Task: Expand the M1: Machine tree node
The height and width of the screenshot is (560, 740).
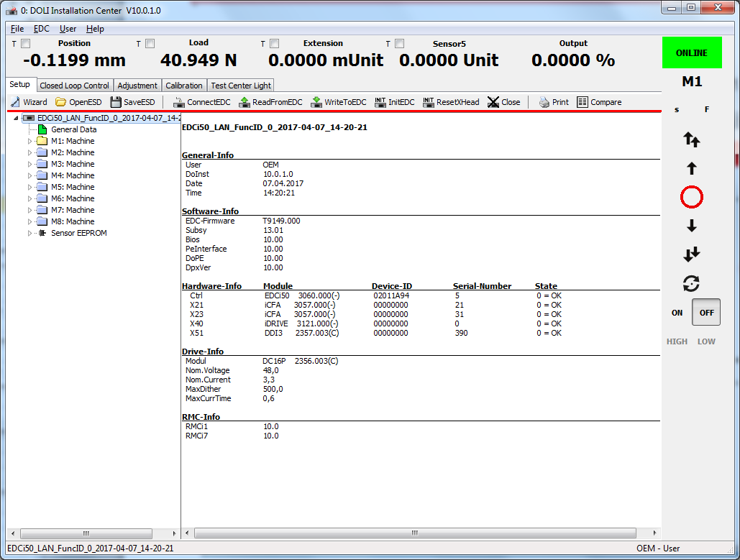Action: (x=30, y=141)
